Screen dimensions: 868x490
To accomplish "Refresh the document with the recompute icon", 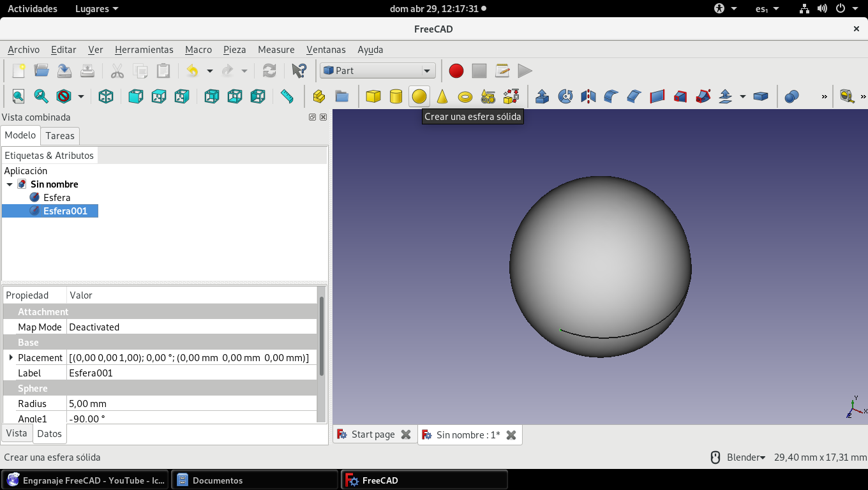I will (269, 71).
